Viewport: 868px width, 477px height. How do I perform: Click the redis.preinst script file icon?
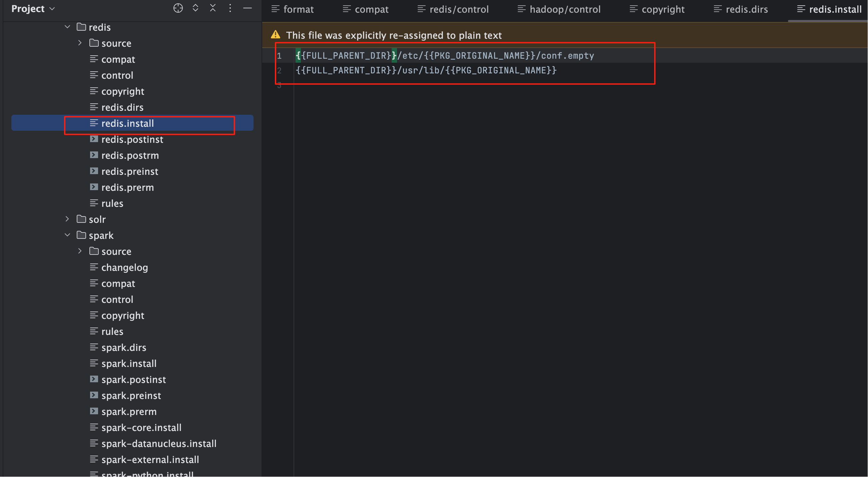94,171
